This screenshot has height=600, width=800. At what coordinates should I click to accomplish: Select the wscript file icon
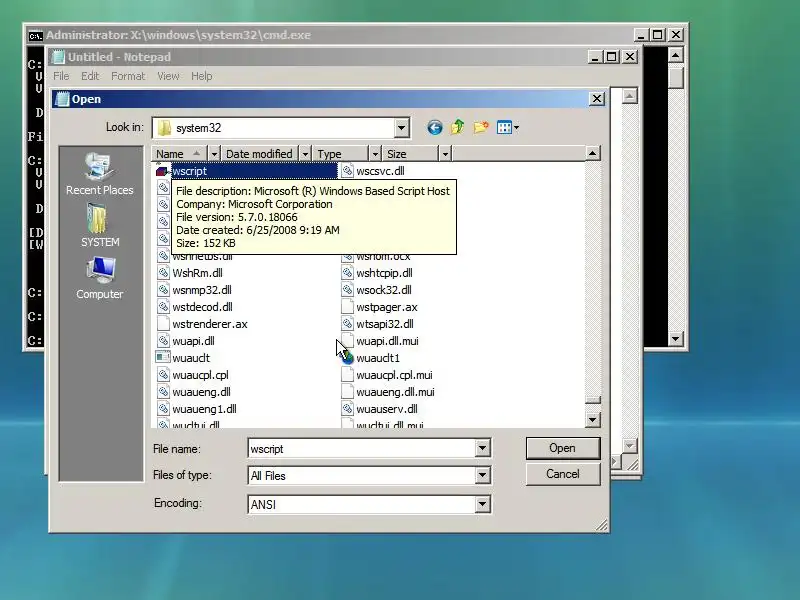pos(162,171)
